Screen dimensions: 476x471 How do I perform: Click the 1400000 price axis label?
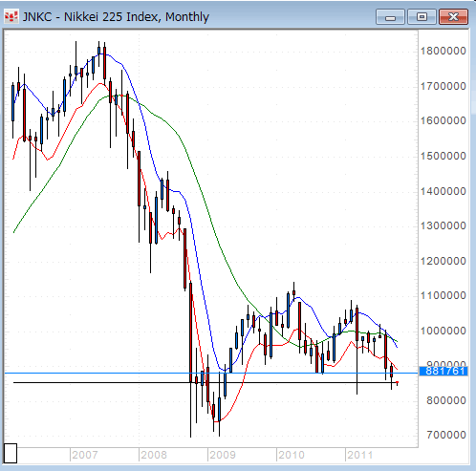point(444,191)
